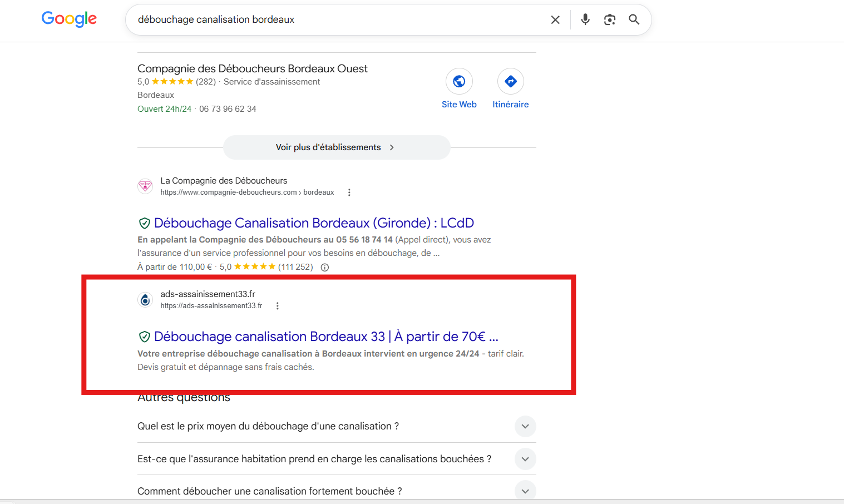Open Débouchage canalisation Bordeaux 33 À partir de 70€ link
844x504 pixels.
point(326,337)
